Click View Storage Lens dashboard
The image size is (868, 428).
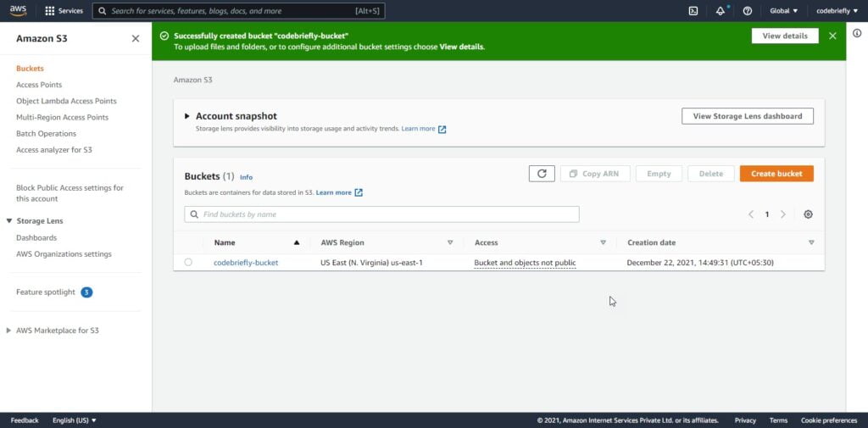pos(748,116)
